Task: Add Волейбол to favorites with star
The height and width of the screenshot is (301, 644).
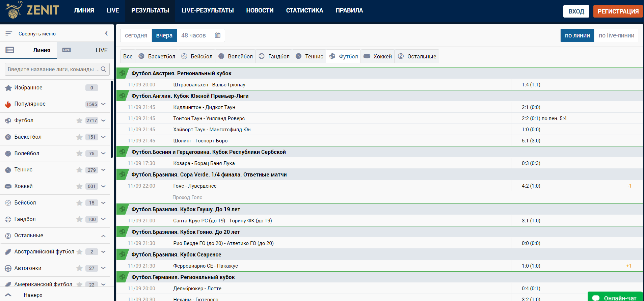Action: 79,154
